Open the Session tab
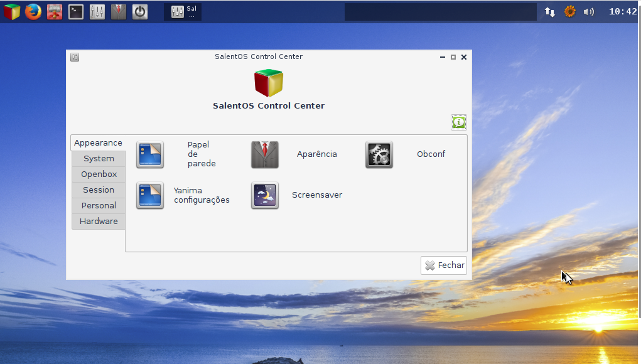Viewport: 641px width, 364px height. point(99,190)
